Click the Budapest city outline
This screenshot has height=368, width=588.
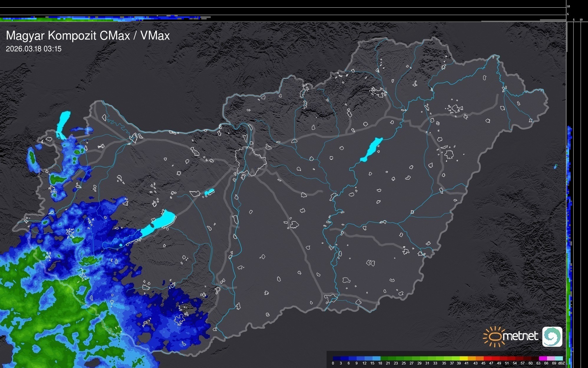click(251, 161)
